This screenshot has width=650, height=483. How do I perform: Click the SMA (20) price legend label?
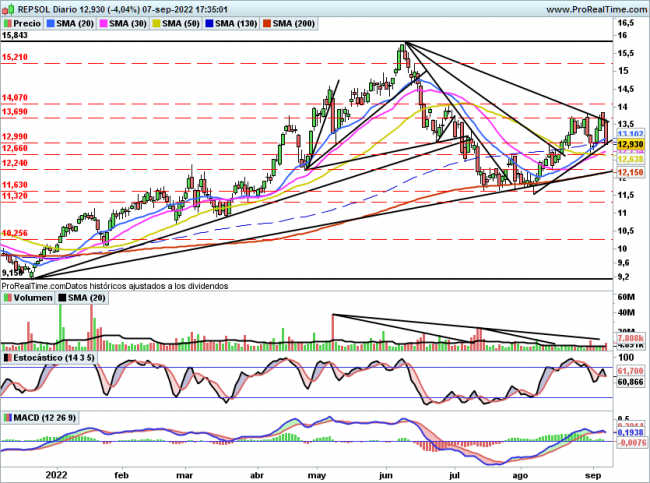pyautogui.click(x=75, y=24)
